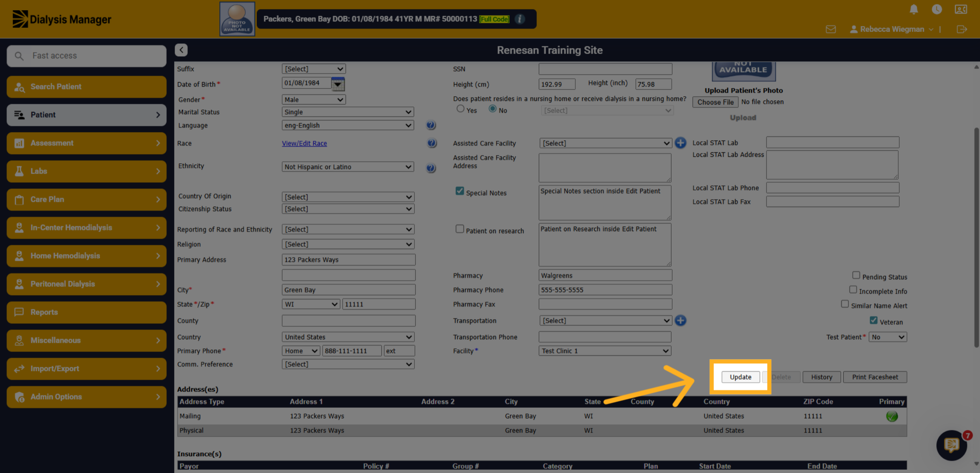
Task: Open Search Patient in sidebar
Action: coord(87,87)
